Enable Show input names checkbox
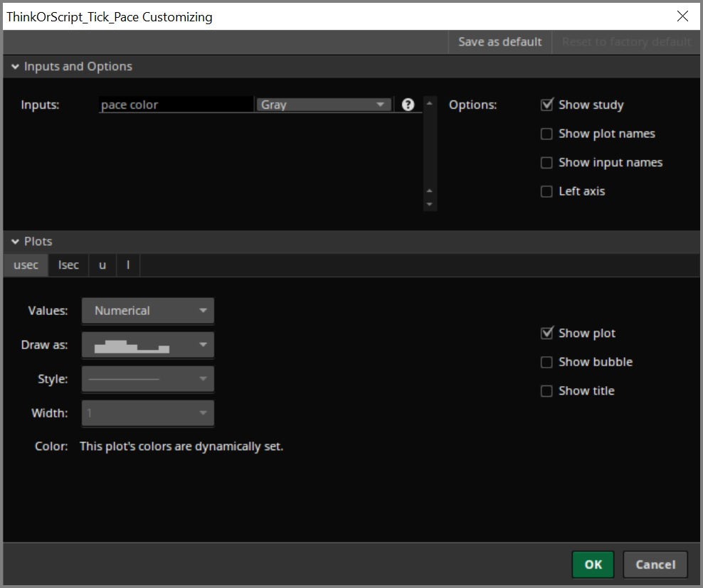 (x=546, y=162)
